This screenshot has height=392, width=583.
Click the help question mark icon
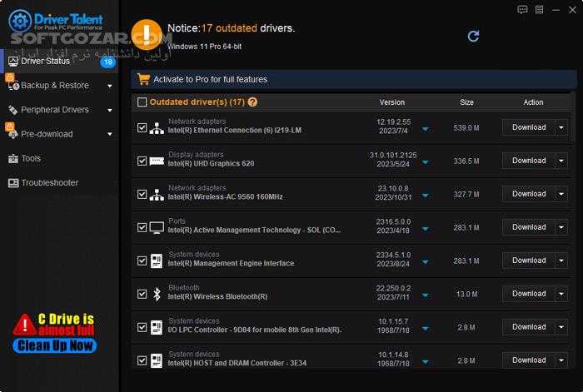tap(252, 102)
